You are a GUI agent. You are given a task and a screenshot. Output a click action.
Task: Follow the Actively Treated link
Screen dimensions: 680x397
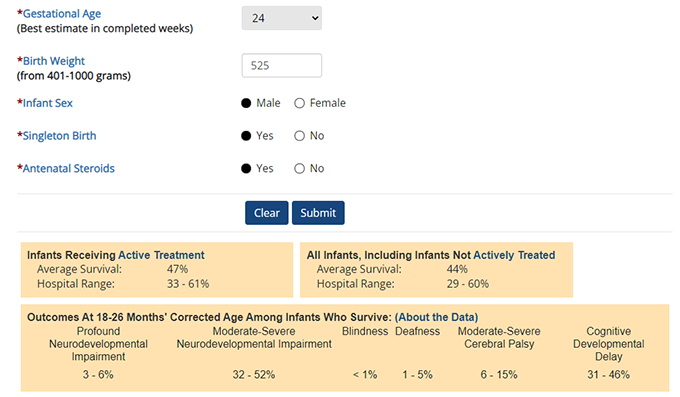coord(514,255)
